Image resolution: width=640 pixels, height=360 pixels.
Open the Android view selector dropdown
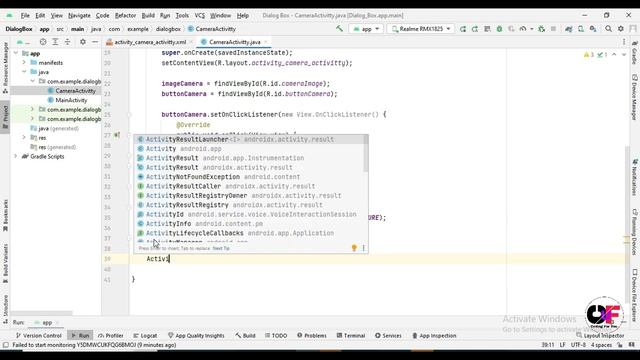[23, 42]
